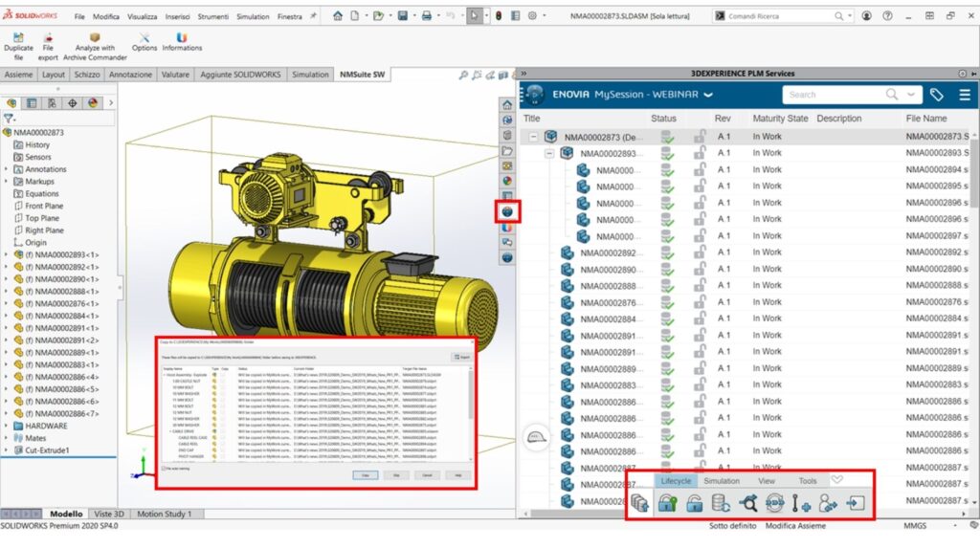Click the Cancel button in the dialog
The width and height of the screenshot is (980, 548).
point(428,474)
